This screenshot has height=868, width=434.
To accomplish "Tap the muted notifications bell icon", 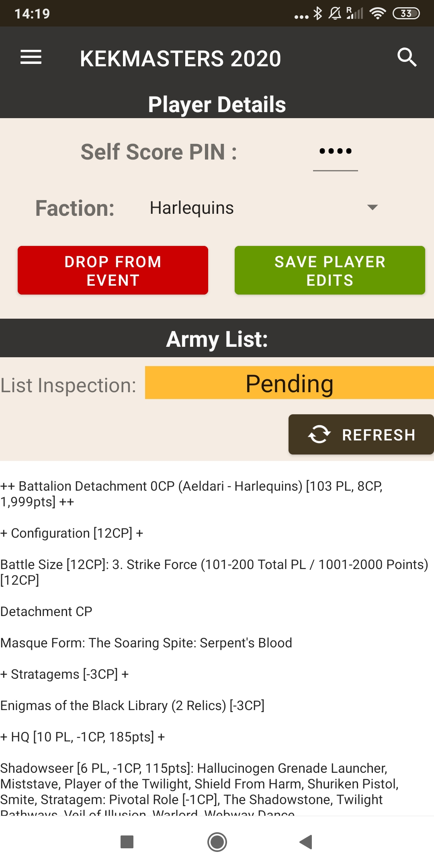I will pyautogui.click(x=335, y=13).
